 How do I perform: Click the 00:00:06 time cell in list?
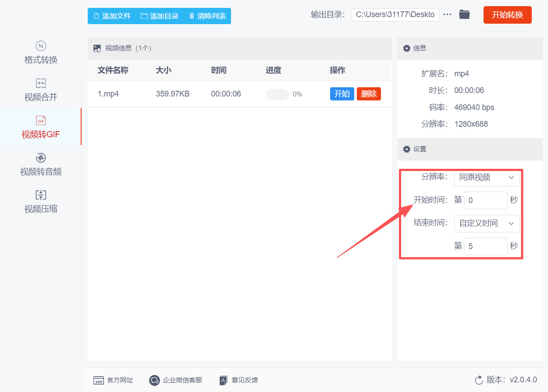(226, 94)
